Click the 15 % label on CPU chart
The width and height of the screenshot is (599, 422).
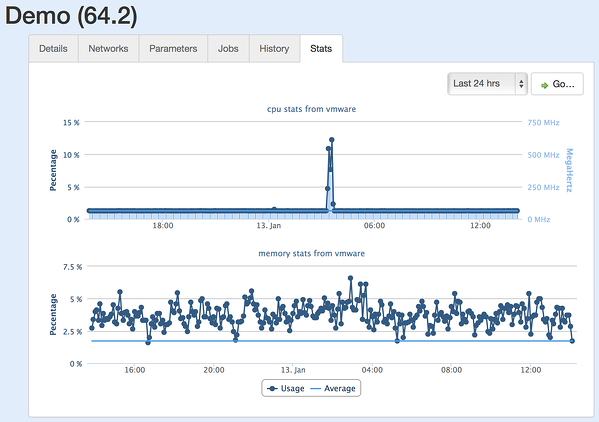(71, 123)
